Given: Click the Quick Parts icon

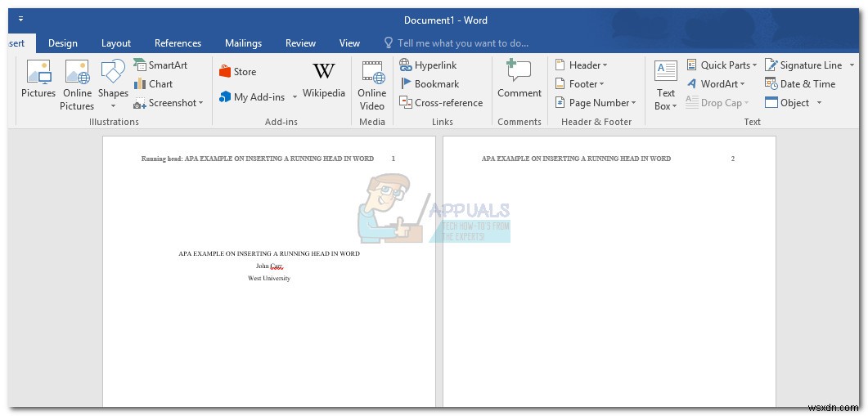Looking at the screenshot, I should (692, 65).
